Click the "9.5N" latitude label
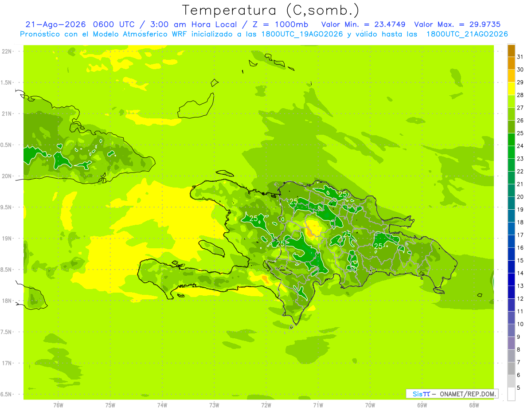The width and height of the screenshot is (532, 411). pyautogui.click(x=6, y=207)
